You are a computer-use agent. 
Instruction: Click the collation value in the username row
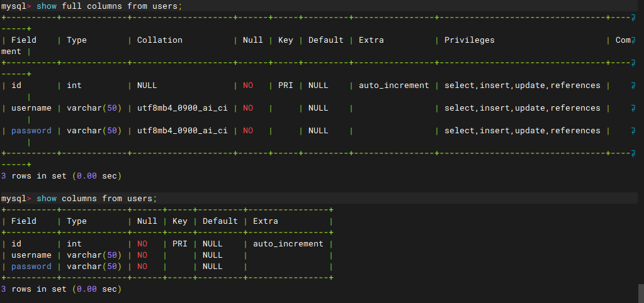(182, 108)
